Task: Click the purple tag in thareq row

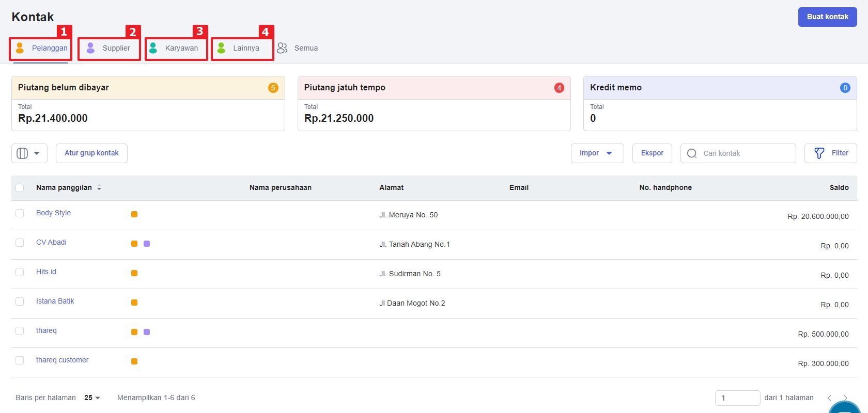Action: coord(147,332)
